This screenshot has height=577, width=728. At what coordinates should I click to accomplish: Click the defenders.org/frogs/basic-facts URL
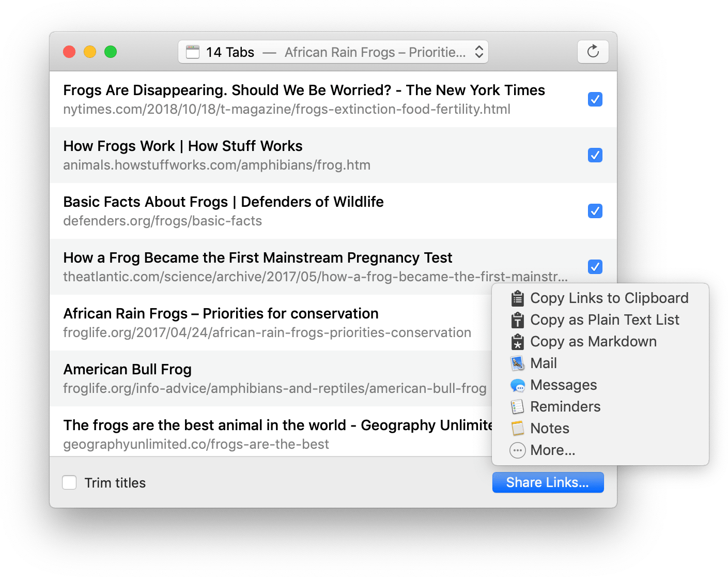pos(162,221)
